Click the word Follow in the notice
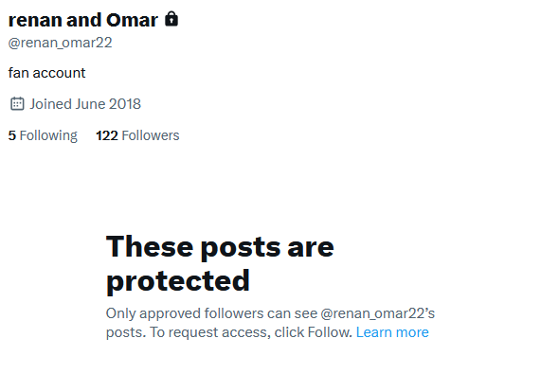 (330, 332)
